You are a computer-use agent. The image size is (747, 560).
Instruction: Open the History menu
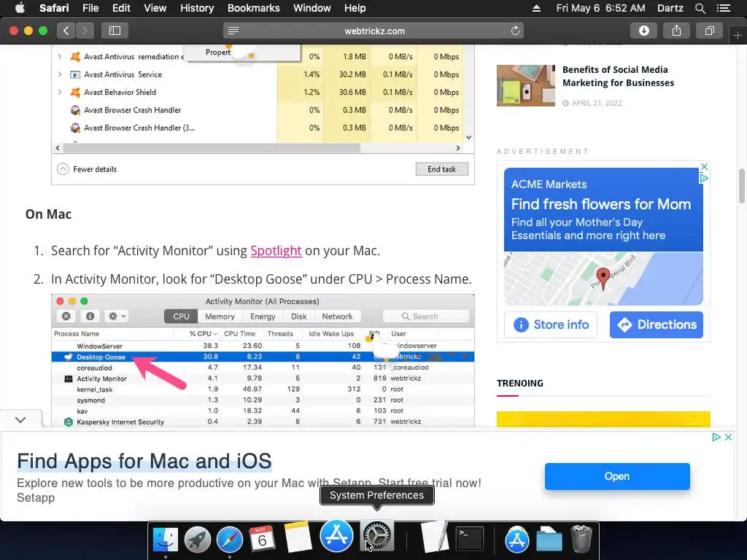(197, 8)
